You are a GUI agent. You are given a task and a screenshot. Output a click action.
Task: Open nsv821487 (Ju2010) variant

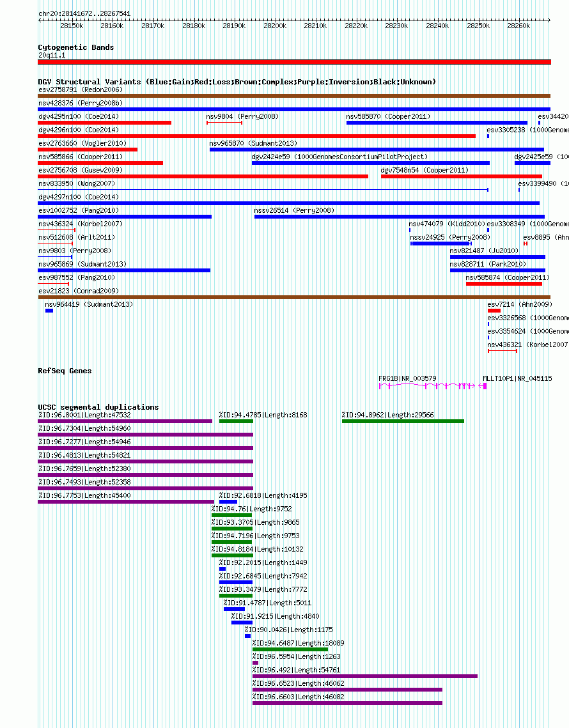(497, 257)
